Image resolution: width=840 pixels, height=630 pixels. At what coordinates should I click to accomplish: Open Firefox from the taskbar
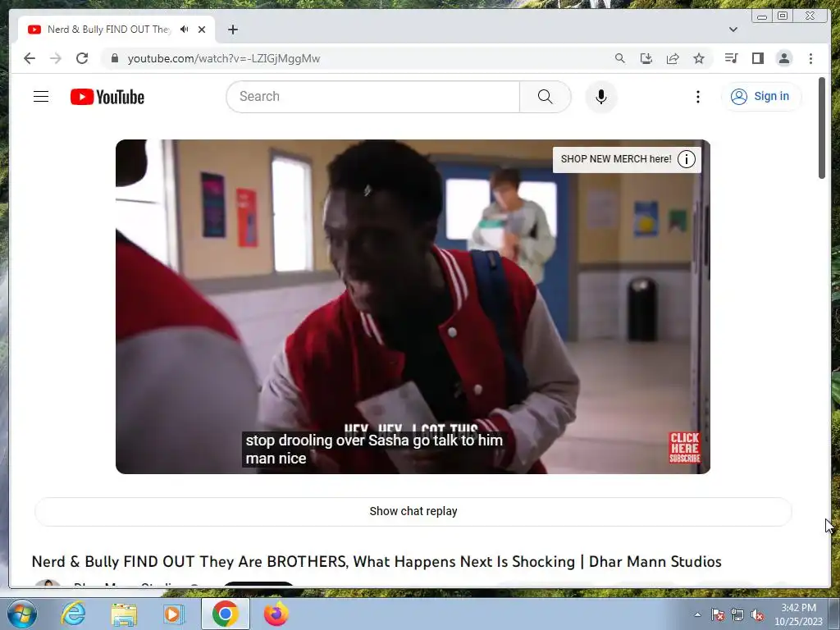276,614
